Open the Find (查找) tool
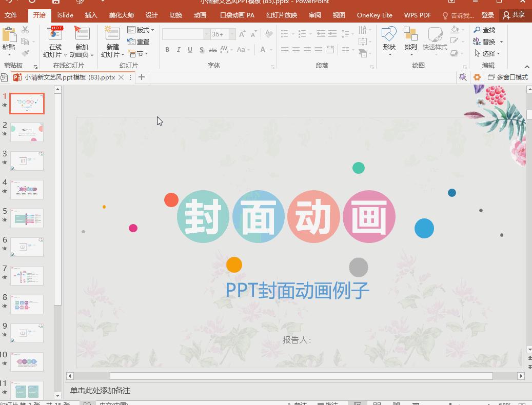532x405 pixels. tap(485, 30)
